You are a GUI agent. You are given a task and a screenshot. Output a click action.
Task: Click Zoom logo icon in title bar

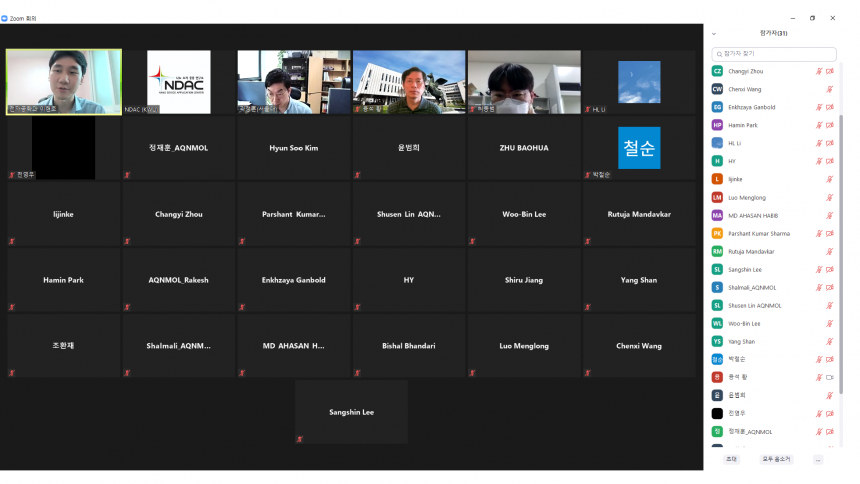tap(5, 18)
